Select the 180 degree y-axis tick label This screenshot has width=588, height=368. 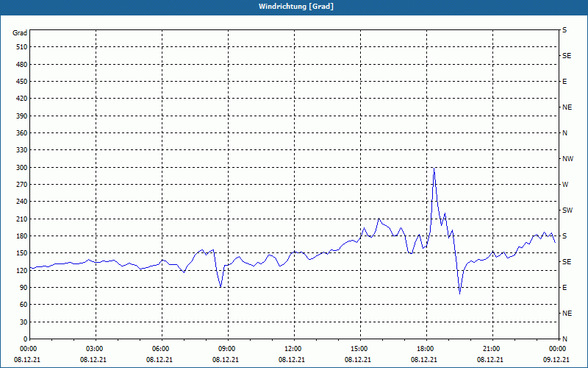[x=21, y=236]
